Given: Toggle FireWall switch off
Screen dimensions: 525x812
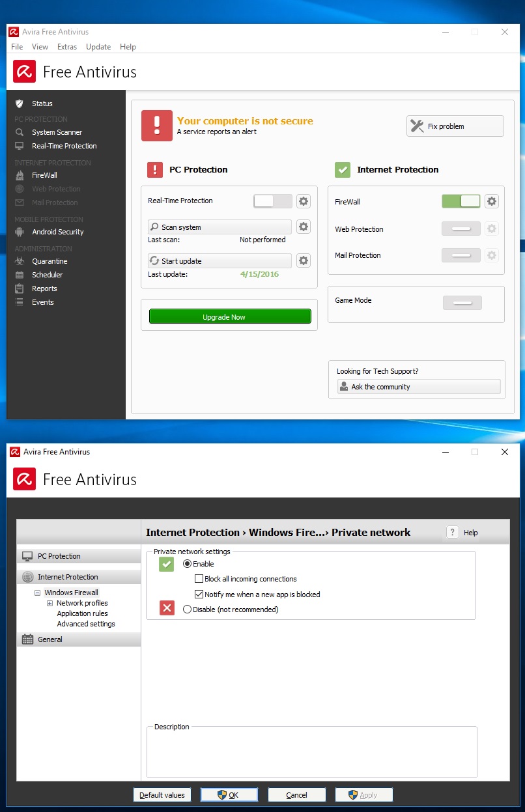Looking at the screenshot, I should [461, 201].
